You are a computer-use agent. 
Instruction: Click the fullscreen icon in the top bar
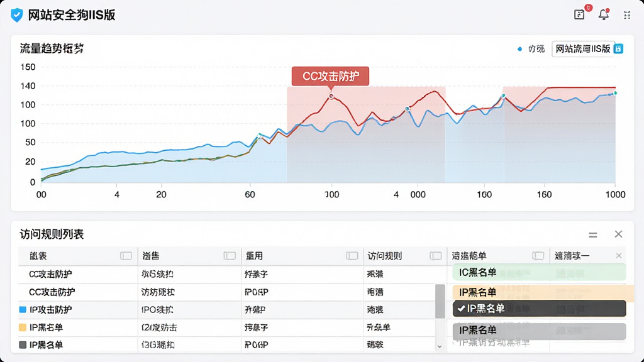[627, 15]
